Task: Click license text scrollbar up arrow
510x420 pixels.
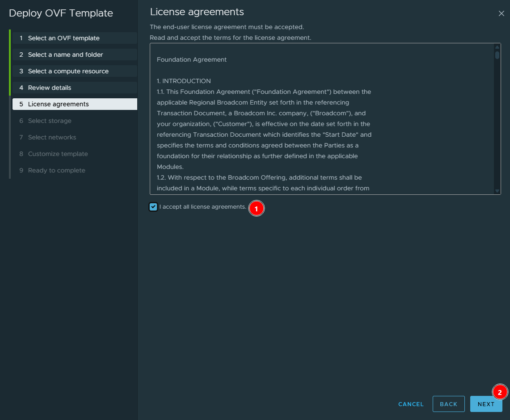Action: point(497,47)
